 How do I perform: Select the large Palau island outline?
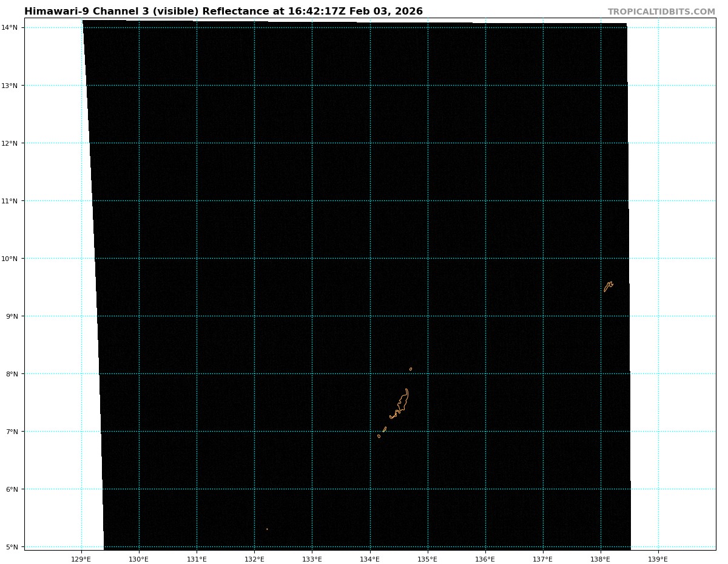tap(402, 402)
